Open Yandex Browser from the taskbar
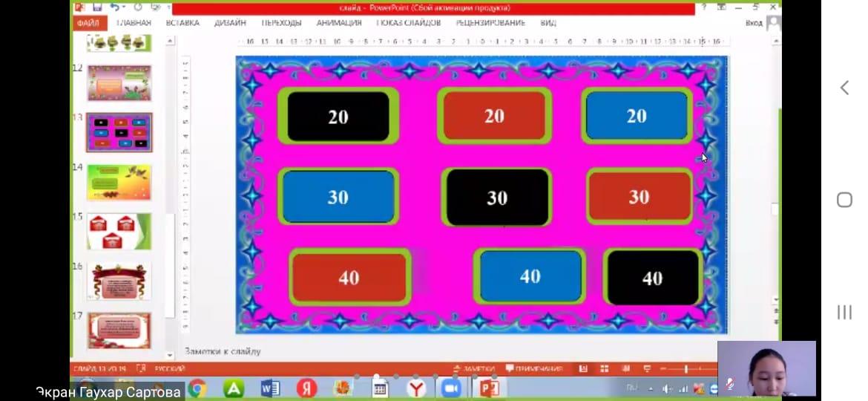868x401 pixels. click(x=417, y=388)
